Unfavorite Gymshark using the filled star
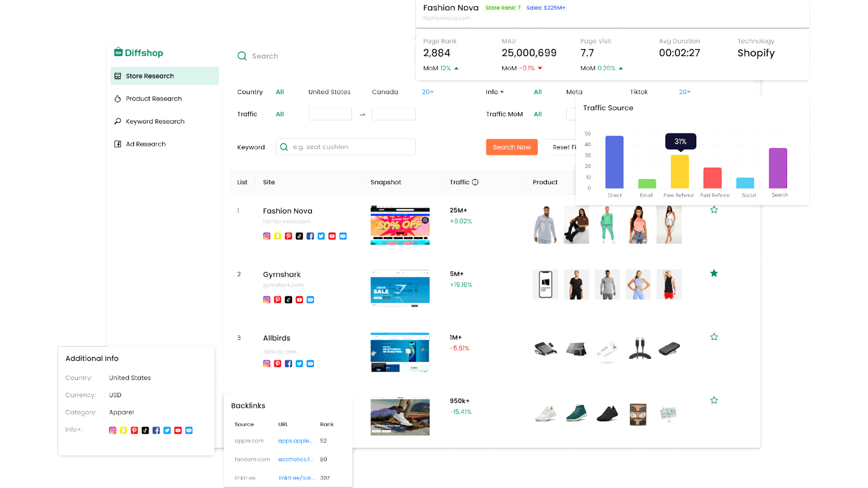The image size is (868, 488). click(714, 273)
